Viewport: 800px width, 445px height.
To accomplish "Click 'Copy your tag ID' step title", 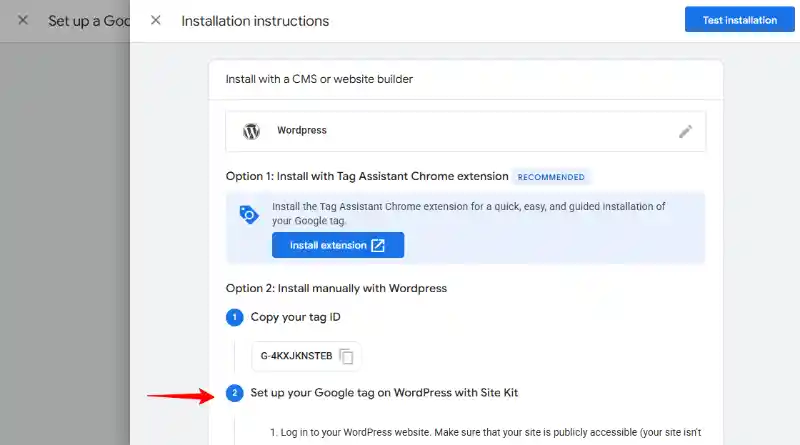I will (x=295, y=317).
